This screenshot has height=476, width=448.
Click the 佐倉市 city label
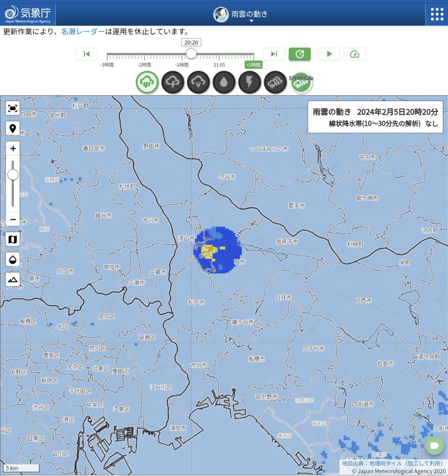pos(385,363)
